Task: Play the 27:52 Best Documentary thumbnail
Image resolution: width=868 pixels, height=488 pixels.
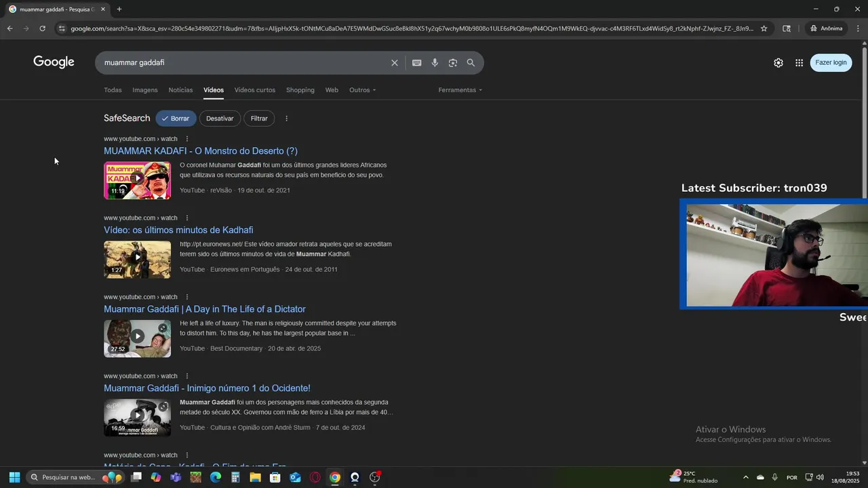Action: coord(137,338)
